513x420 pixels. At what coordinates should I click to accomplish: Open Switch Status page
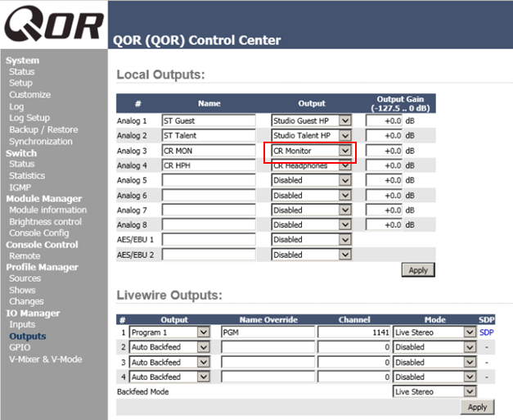[21, 164]
